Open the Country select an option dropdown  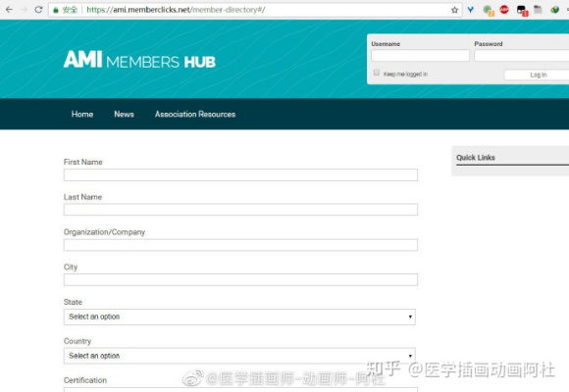239,356
